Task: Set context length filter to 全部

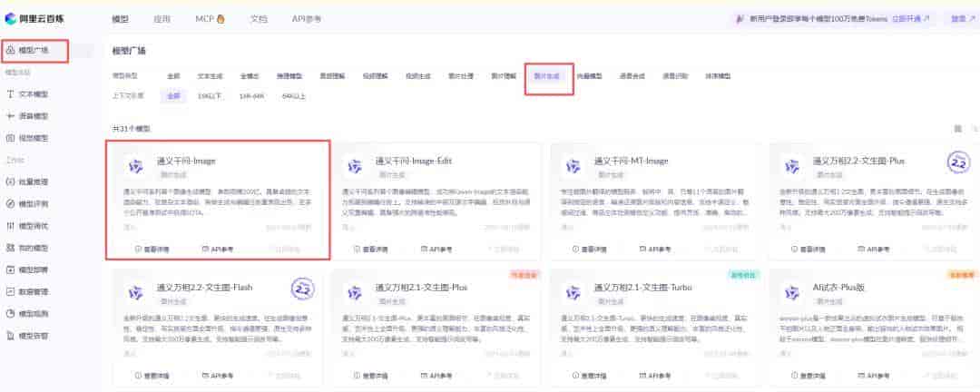Action: point(173,96)
